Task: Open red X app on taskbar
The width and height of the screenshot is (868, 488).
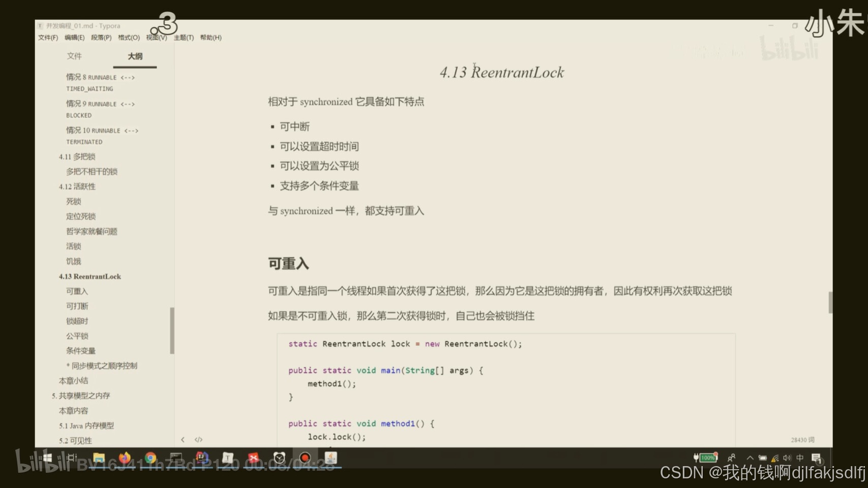Action: point(253,458)
